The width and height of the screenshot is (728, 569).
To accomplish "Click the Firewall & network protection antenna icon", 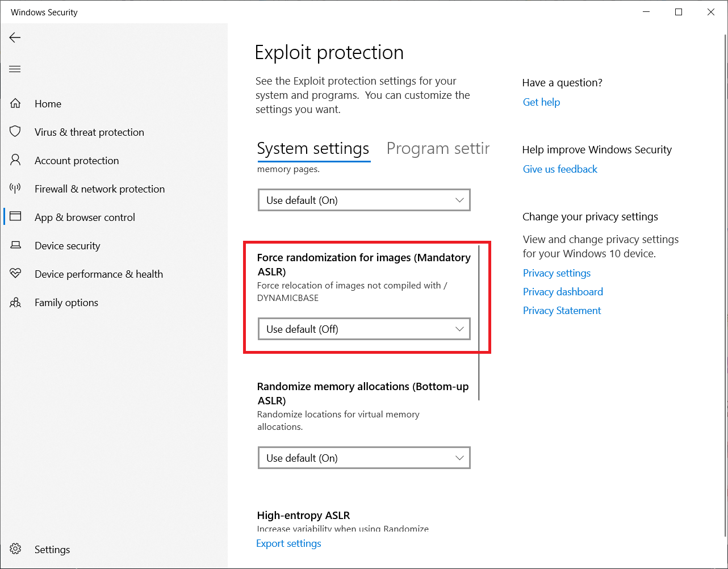I will 15,189.
